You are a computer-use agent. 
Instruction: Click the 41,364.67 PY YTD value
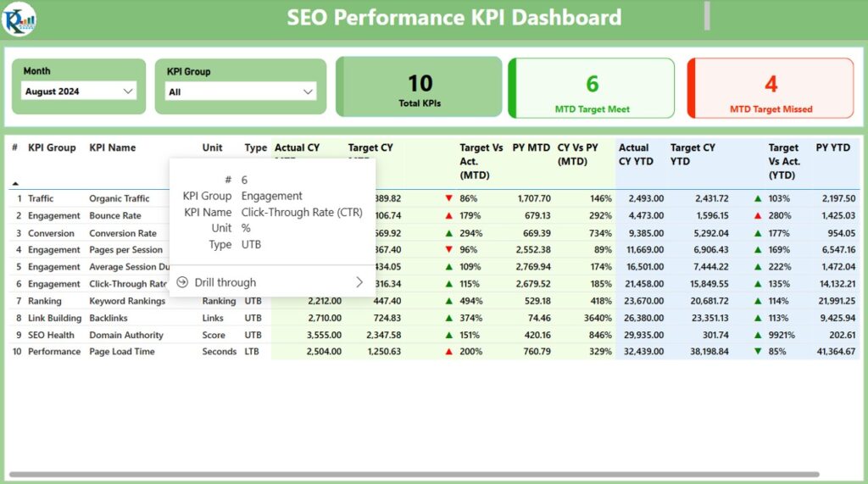click(836, 352)
